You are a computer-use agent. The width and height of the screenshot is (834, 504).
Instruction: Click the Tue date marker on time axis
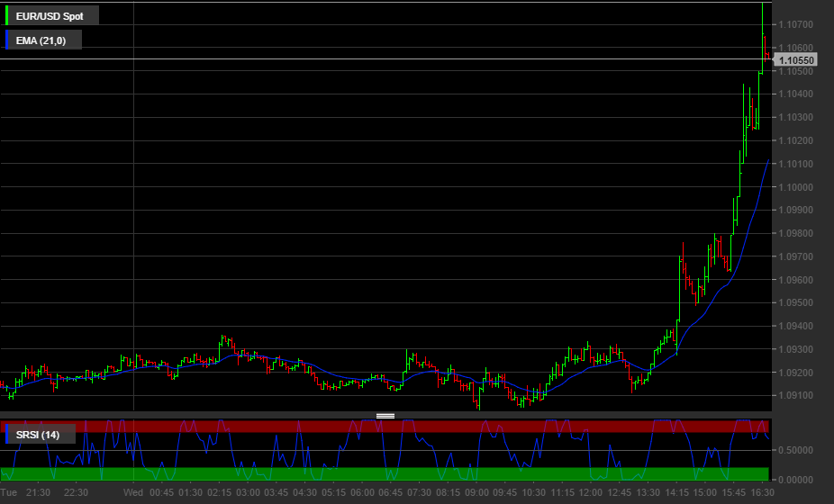[x=8, y=492]
